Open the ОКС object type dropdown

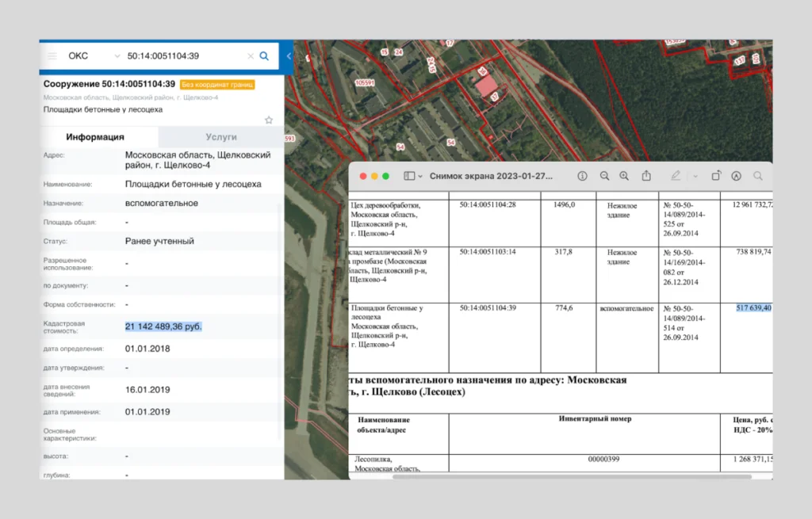click(x=117, y=56)
